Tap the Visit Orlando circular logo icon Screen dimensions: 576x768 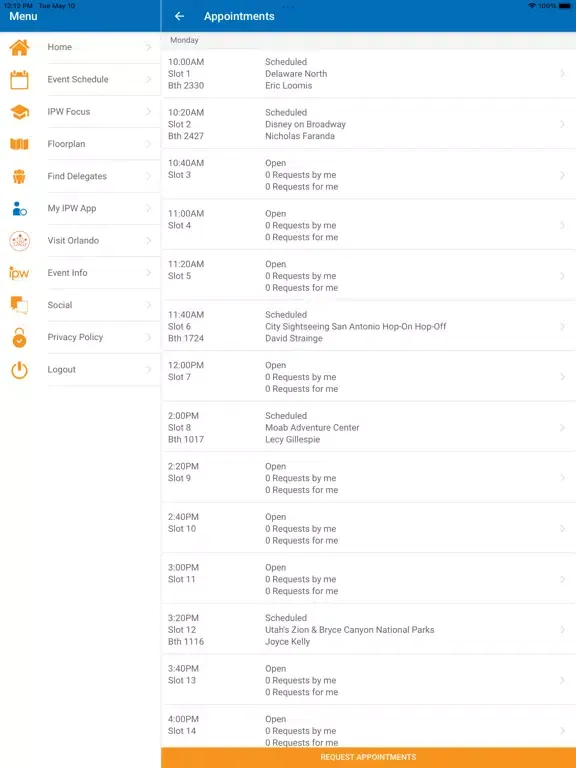(x=19, y=241)
